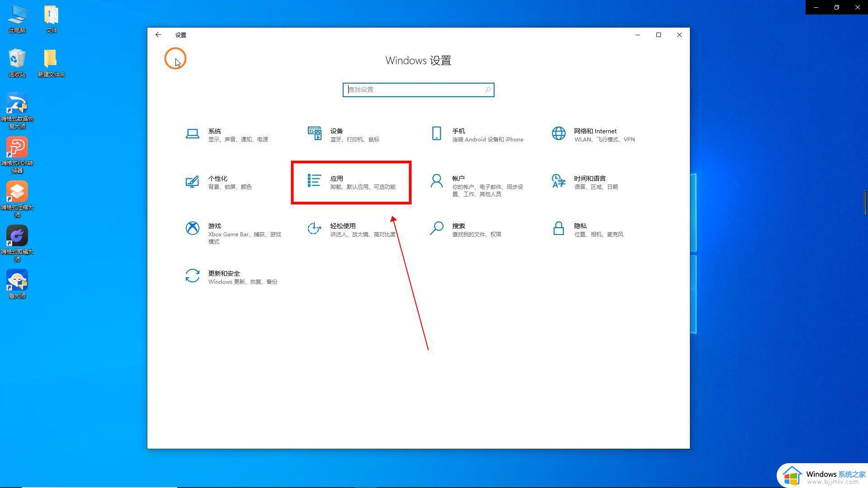Open the 系统 (System) settings icon
The width and height of the screenshot is (868, 488).
192,134
